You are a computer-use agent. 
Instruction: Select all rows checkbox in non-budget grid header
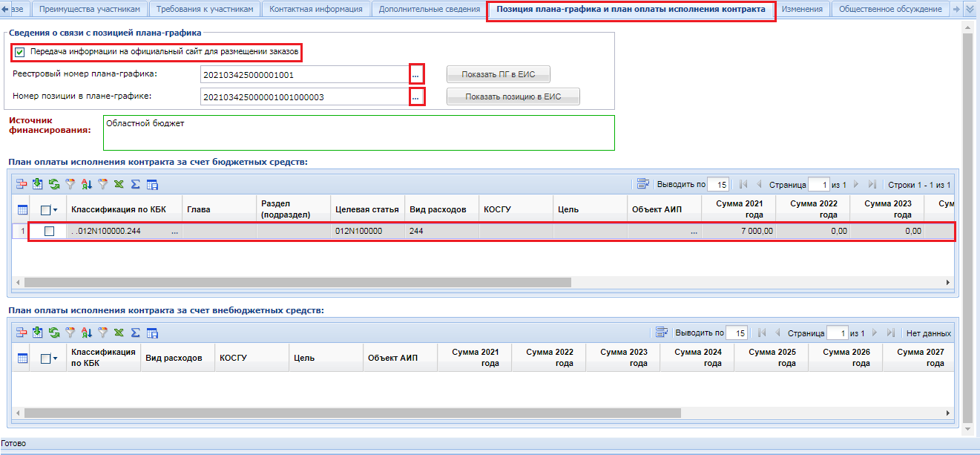point(45,359)
